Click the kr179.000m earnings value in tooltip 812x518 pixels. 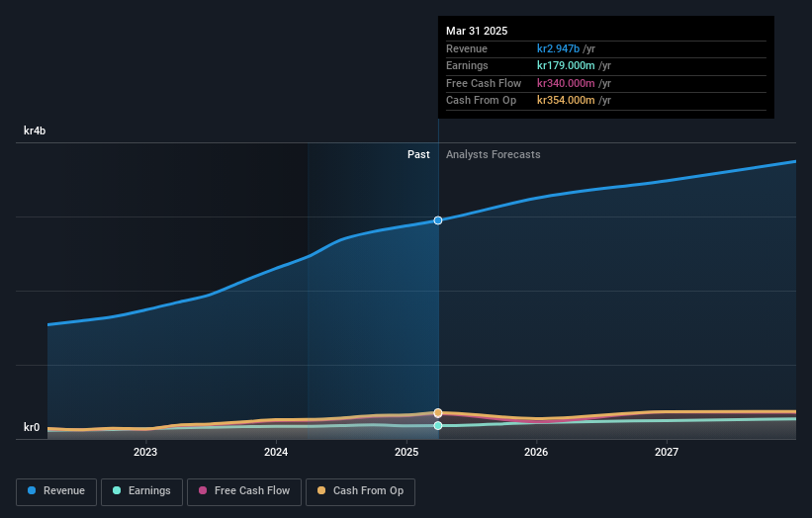[x=566, y=65]
